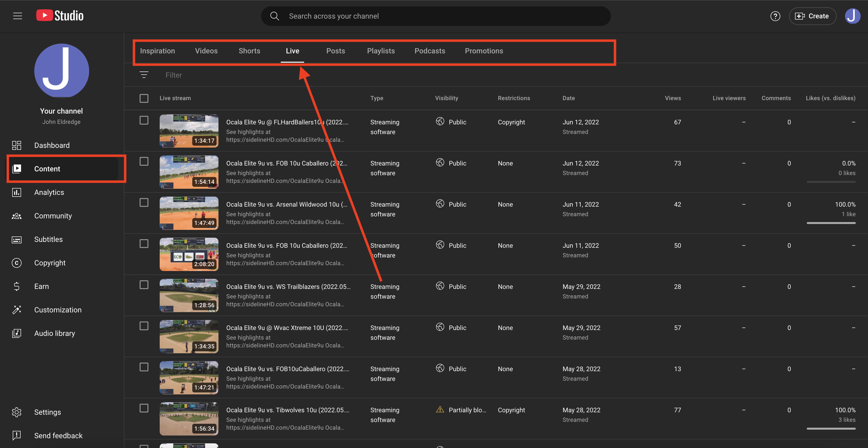The height and width of the screenshot is (448, 868).
Task: Click the 100.0% like ratio bar for Arsenal Wildwood
Action: [831, 223]
